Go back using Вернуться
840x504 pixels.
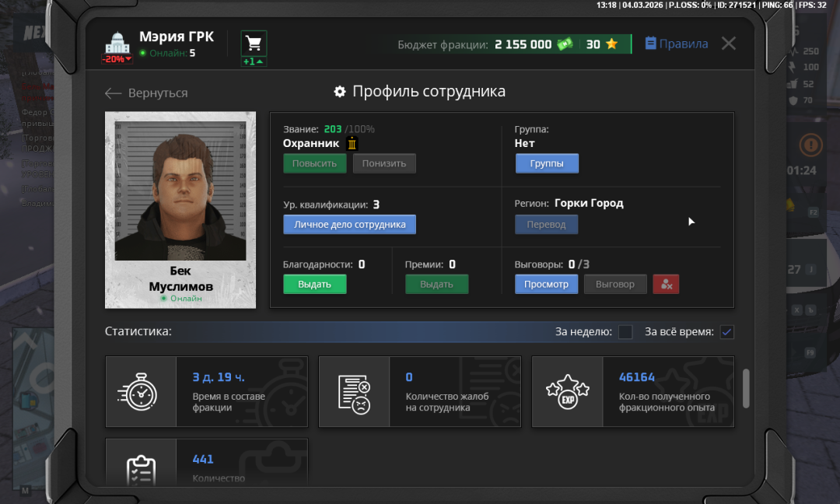(x=147, y=93)
